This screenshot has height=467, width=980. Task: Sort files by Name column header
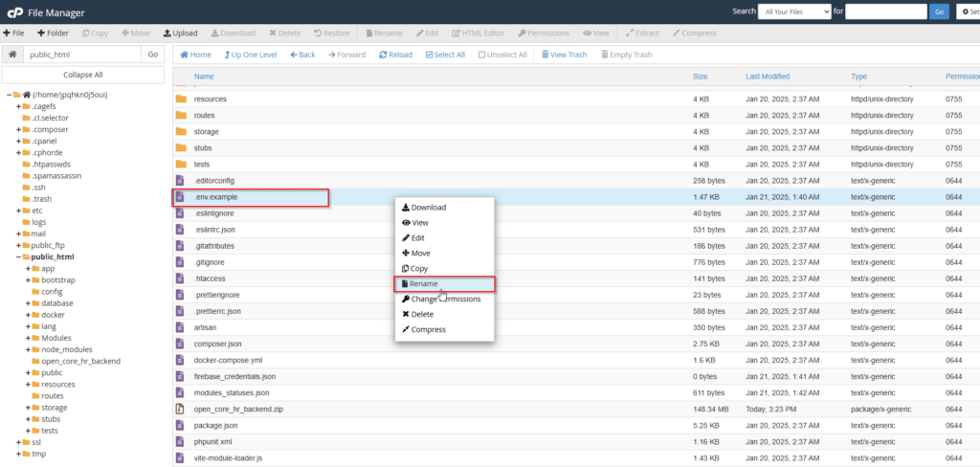[x=204, y=77]
